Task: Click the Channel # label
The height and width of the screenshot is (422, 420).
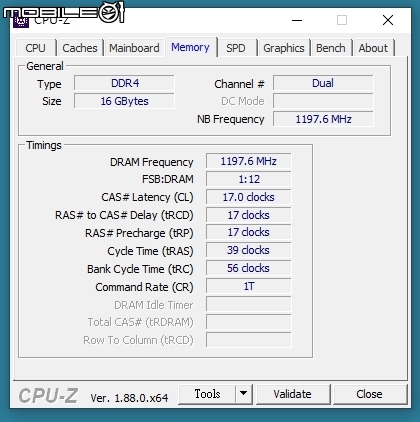Action: click(x=239, y=84)
